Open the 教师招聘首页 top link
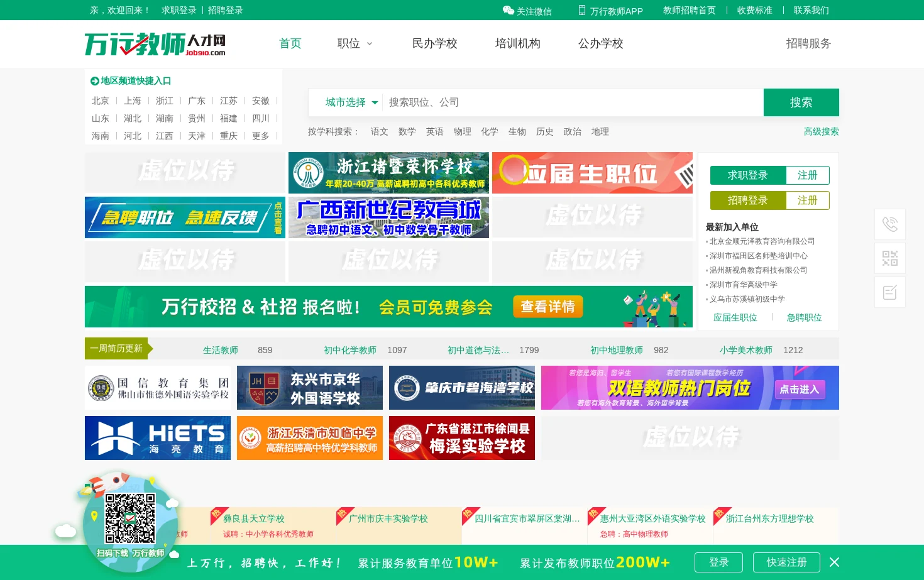The height and width of the screenshot is (580, 924). coord(690,10)
